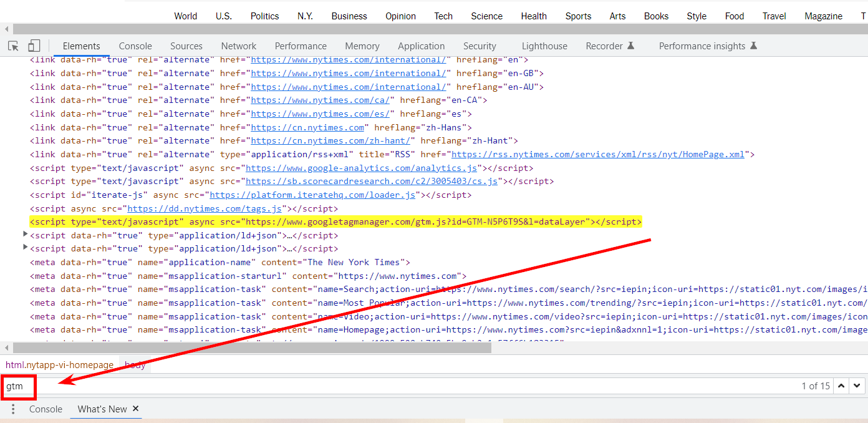Open the Books section link
The image size is (868, 423).
(657, 16)
